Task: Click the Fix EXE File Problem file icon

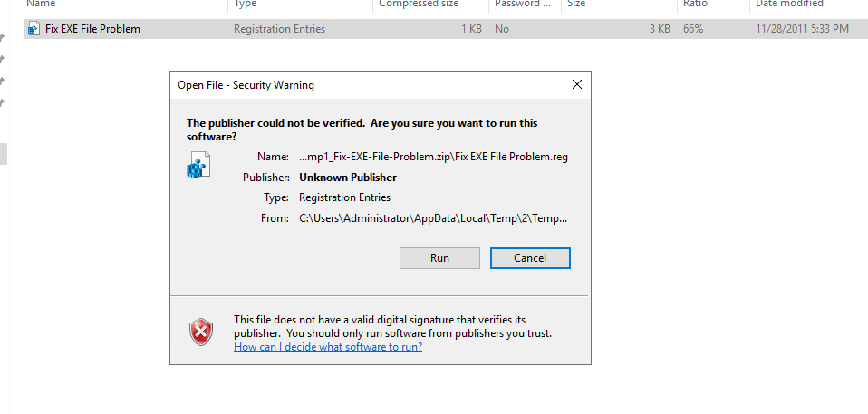Action: coord(34,29)
